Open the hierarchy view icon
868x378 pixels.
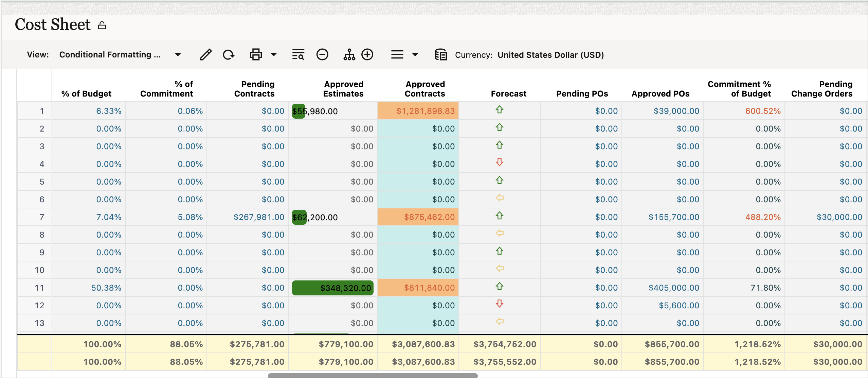coord(349,54)
